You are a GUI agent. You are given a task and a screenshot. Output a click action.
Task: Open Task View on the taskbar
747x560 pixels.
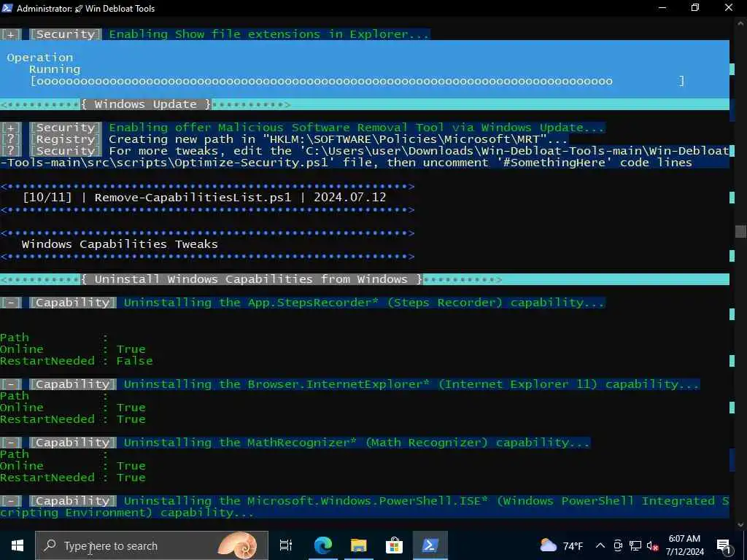click(286, 545)
